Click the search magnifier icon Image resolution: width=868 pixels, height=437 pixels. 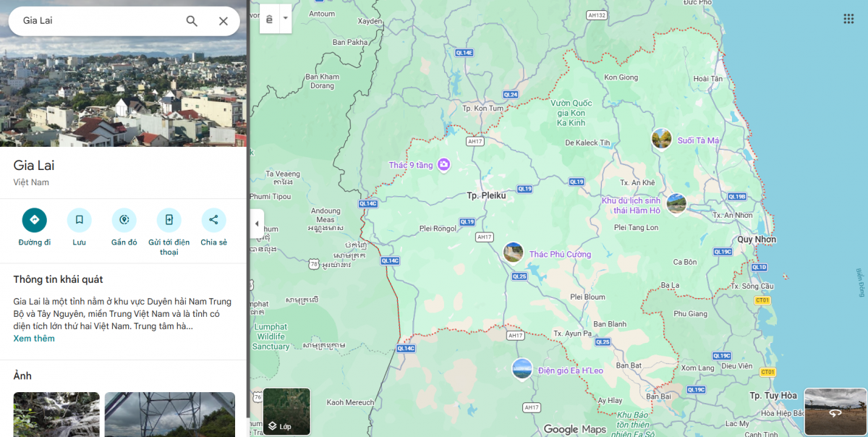(x=191, y=21)
